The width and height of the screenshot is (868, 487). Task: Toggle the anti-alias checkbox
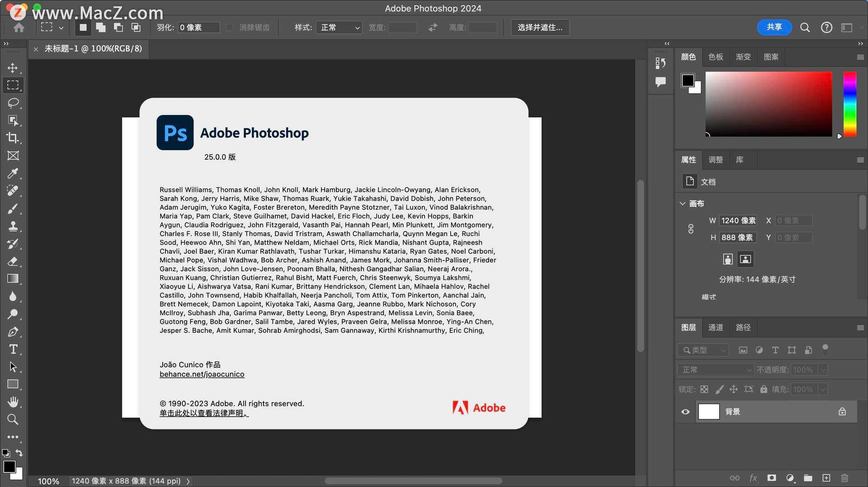click(x=230, y=28)
